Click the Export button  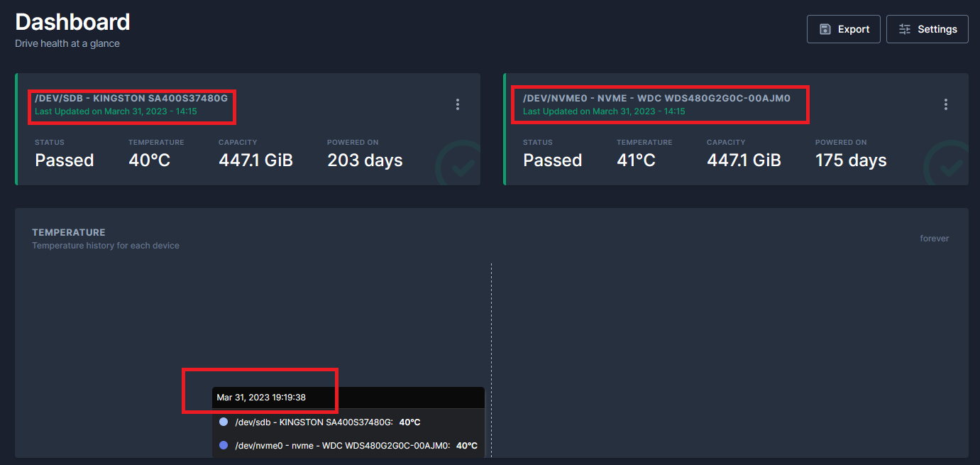tap(844, 29)
